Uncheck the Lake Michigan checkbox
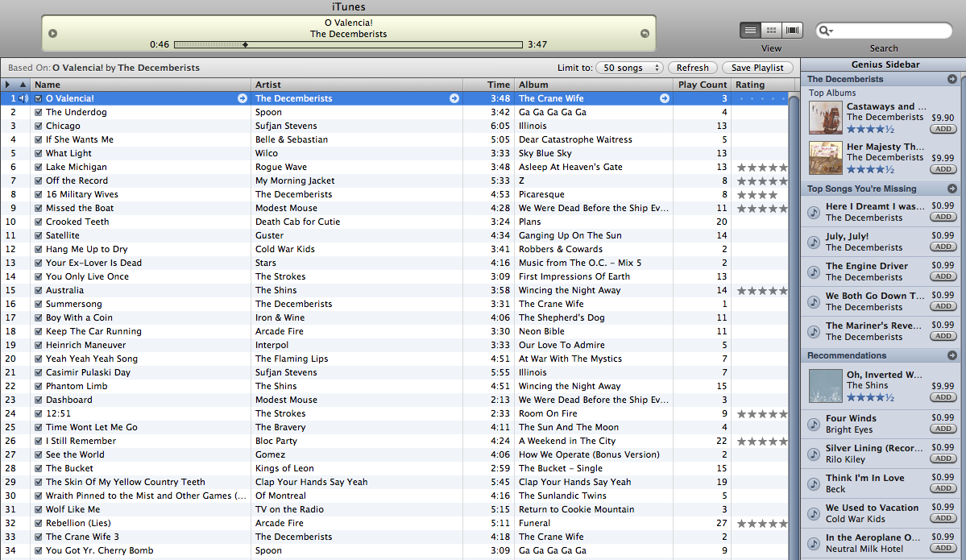The image size is (966, 560). tap(38, 167)
